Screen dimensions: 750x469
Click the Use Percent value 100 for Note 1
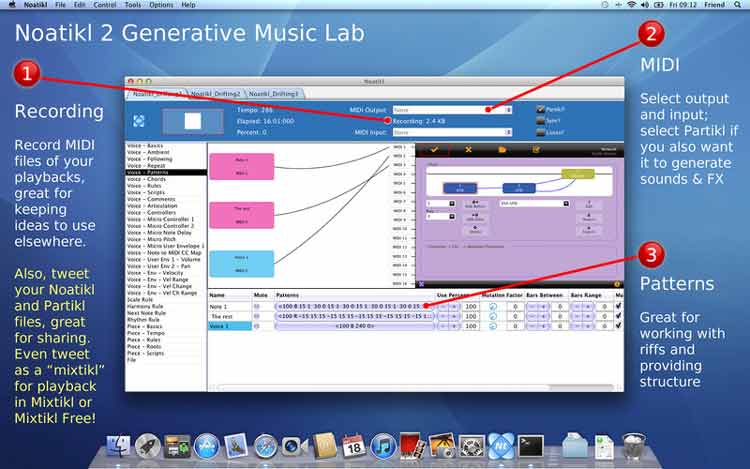coord(471,306)
